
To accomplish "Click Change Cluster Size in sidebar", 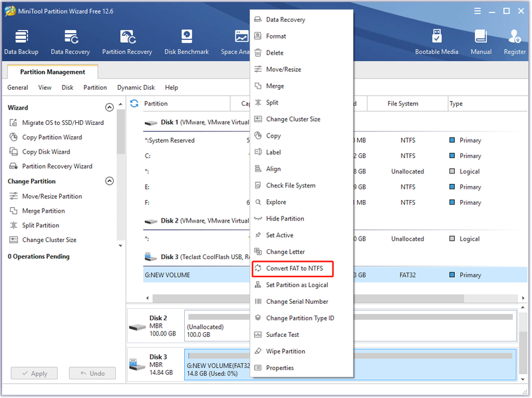I will pyautogui.click(x=43, y=240).
